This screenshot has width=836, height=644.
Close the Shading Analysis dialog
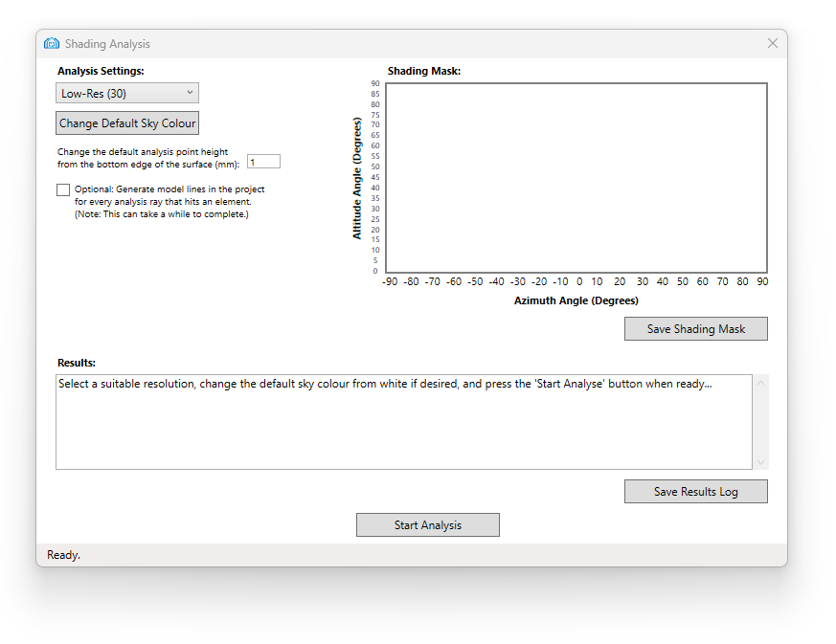tap(773, 43)
